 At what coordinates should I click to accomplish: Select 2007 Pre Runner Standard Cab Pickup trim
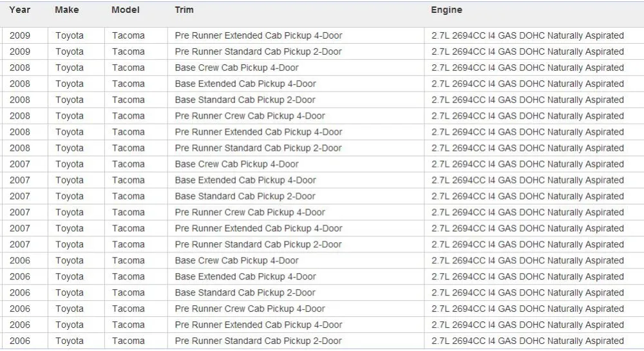pos(258,244)
